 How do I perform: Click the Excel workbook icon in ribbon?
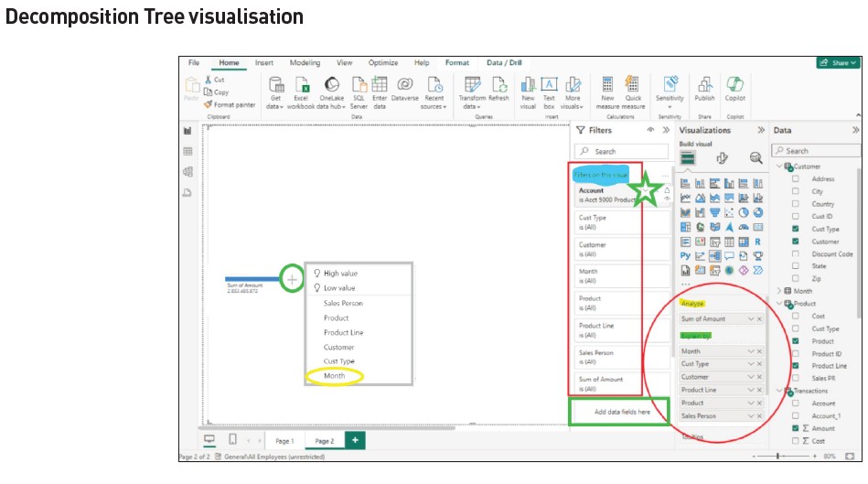tap(300, 85)
